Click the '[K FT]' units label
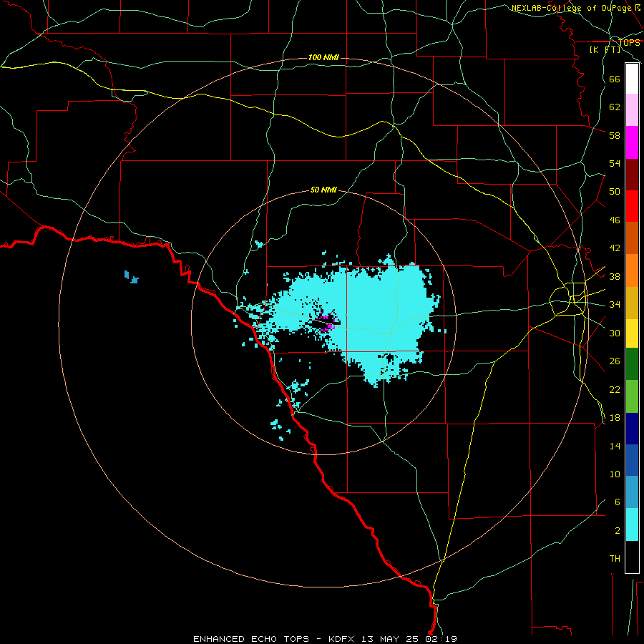This screenshot has width=644, height=644. (605, 50)
